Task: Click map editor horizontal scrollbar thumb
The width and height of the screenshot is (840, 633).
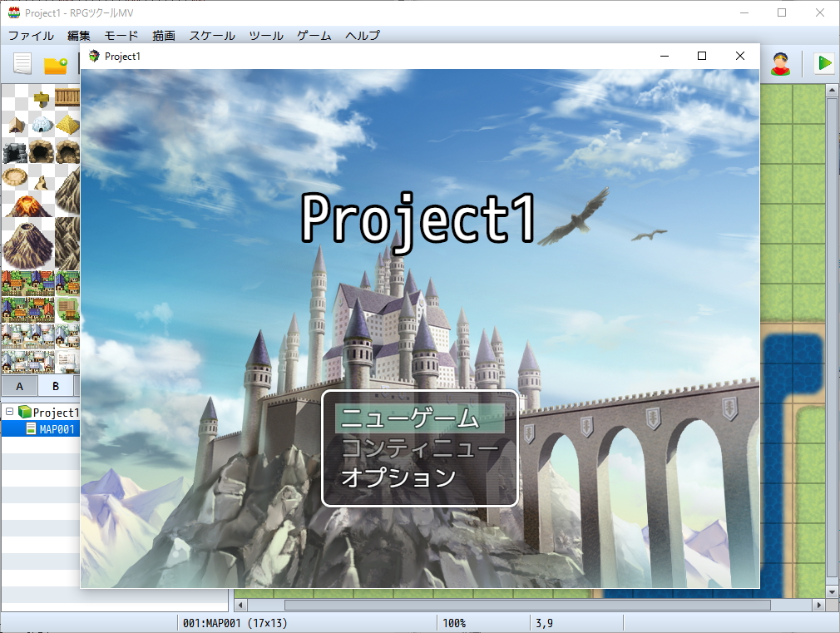Action: click(527, 605)
